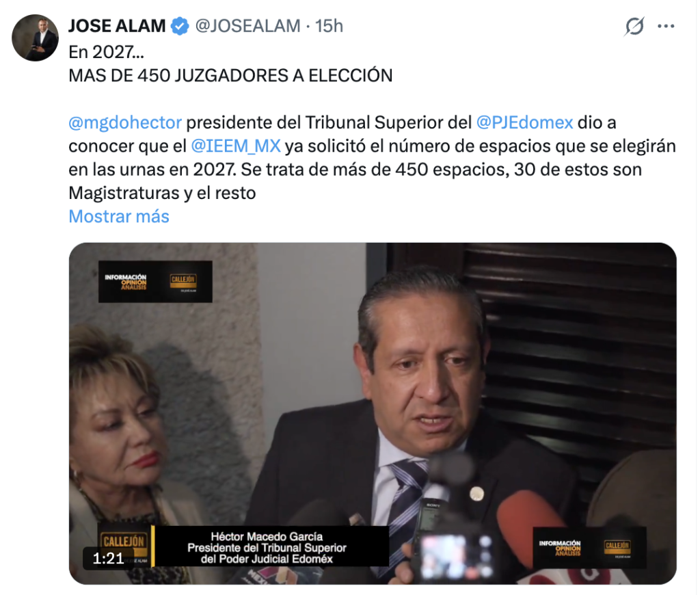Expand tweet with Mostrar más
The image size is (700, 595).
[119, 217]
